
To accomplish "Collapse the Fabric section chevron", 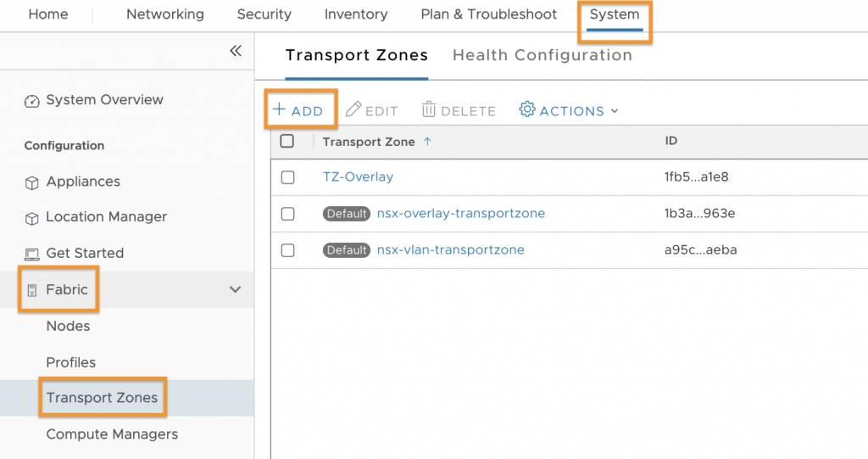I will (x=236, y=289).
